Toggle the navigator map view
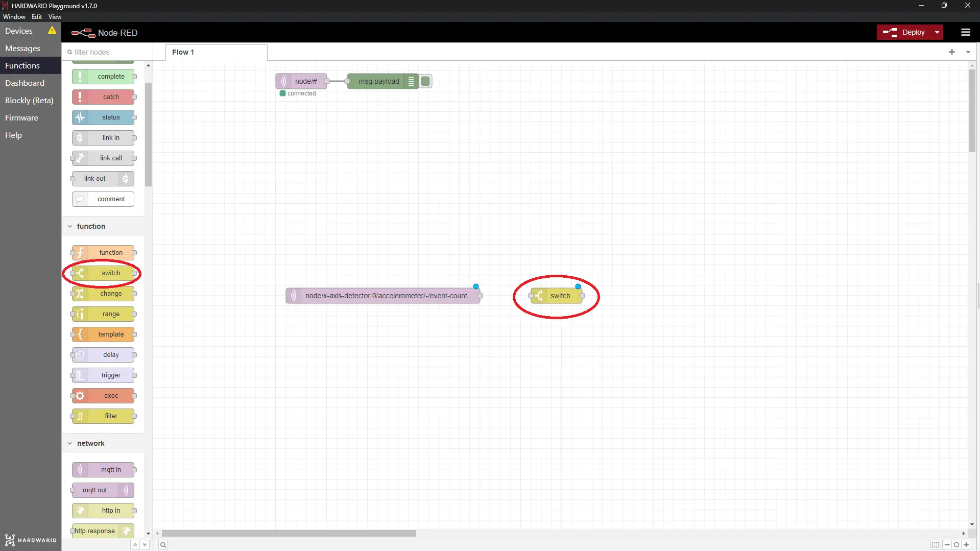The image size is (980, 551). (935, 545)
